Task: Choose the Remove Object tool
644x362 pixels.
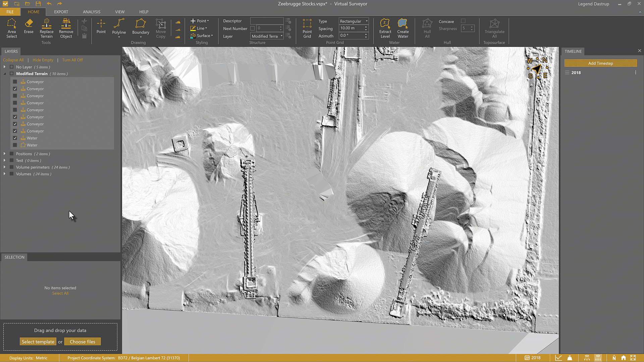Action: [x=66, y=28]
